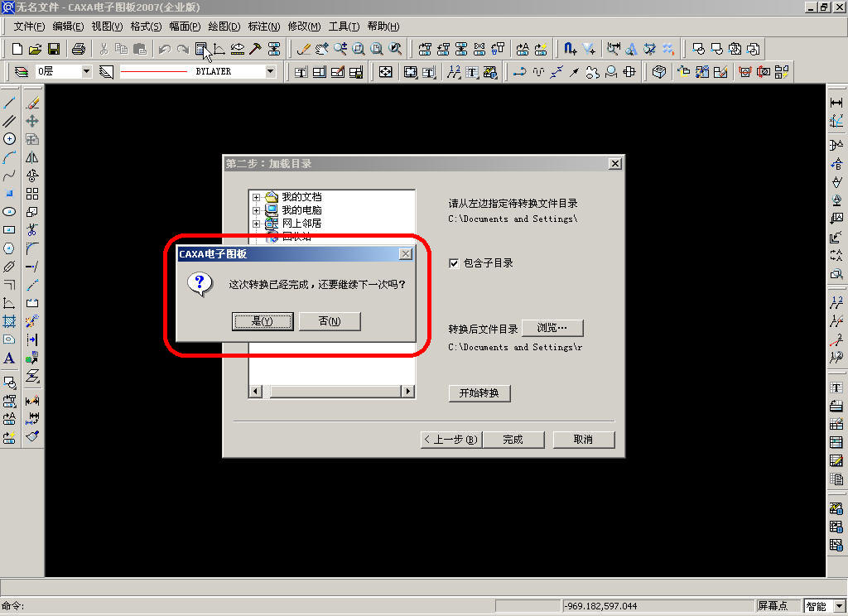Click the tree list left scroll arrow
The width and height of the screenshot is (848, 616).
[x=255, y=392]
